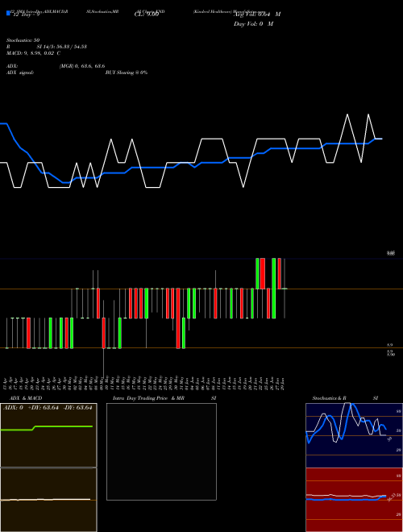This screenshot has width=403, height=532.
Task: Click the 'Stochastics: 59' label
Action: (23, 40)
